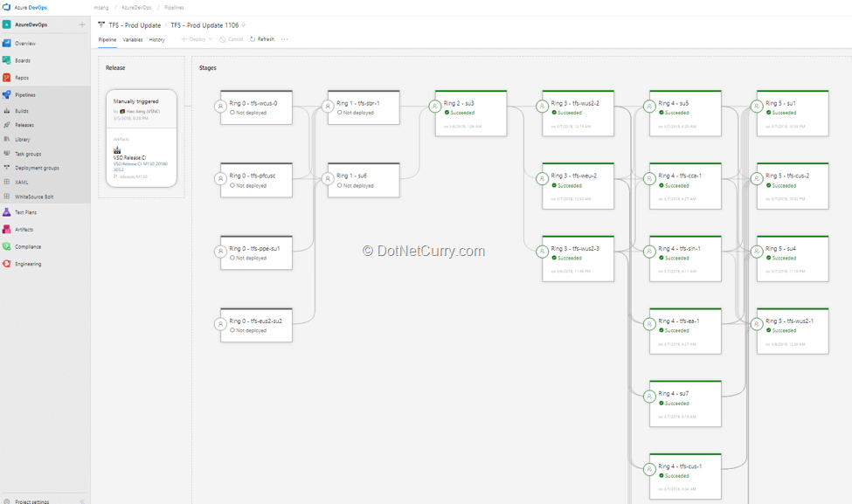Click the VSO.Release.CI artifact build icon
Viewport: 852px width, 504px height.
(x=117, y=150)
